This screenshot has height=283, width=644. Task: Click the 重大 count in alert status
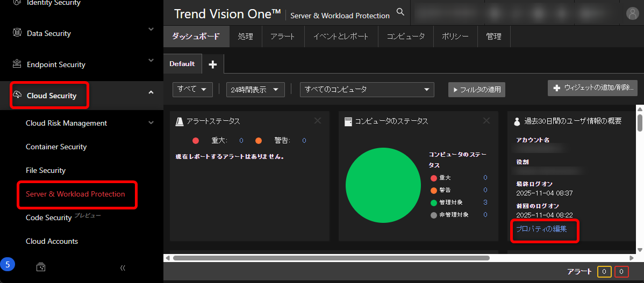(x=241, y=141)
